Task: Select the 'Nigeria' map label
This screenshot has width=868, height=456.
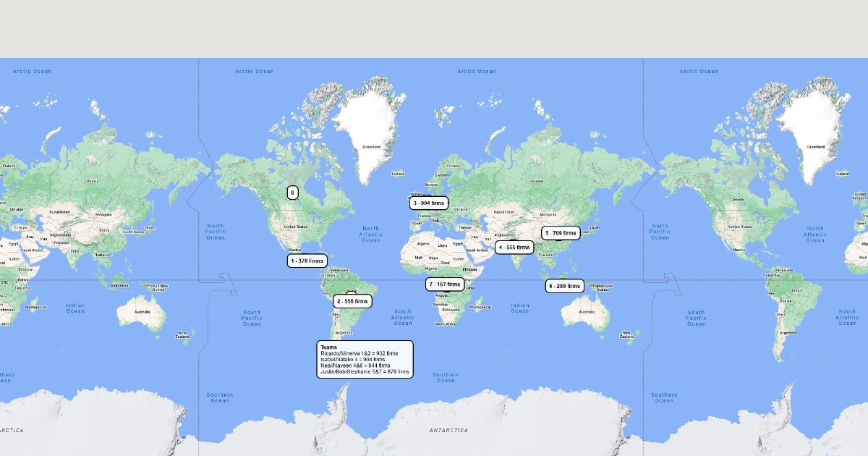Action: point(431,269)
